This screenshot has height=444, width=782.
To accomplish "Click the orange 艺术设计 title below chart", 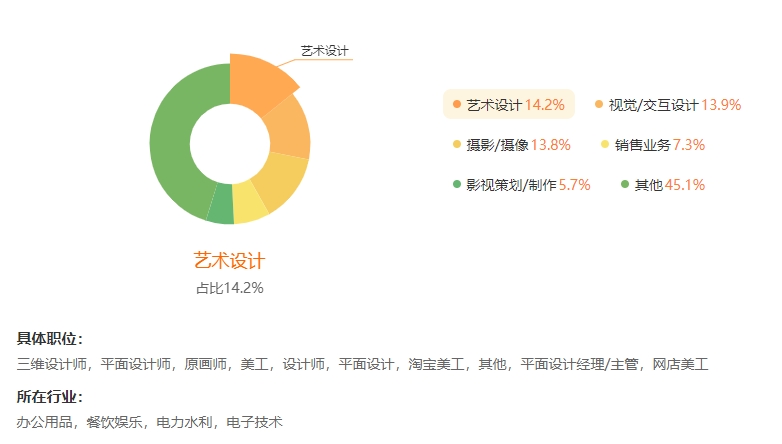I will coord(229,261).
